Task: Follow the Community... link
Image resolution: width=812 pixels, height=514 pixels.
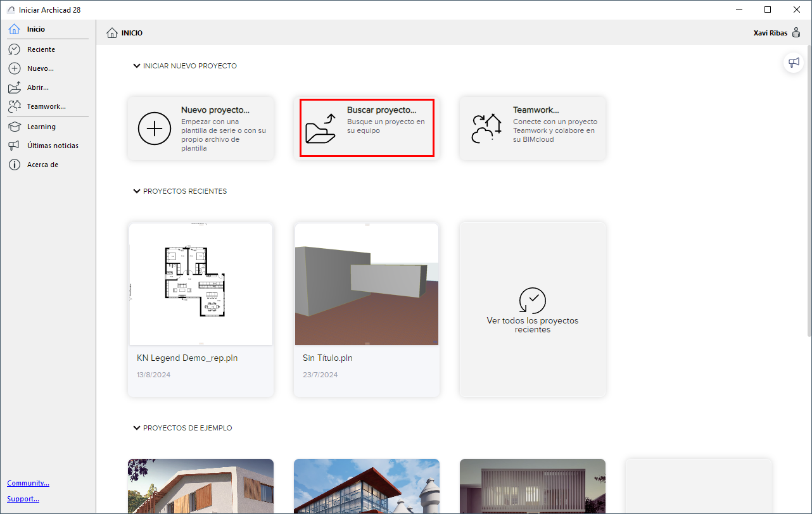Action: point(29,483)
